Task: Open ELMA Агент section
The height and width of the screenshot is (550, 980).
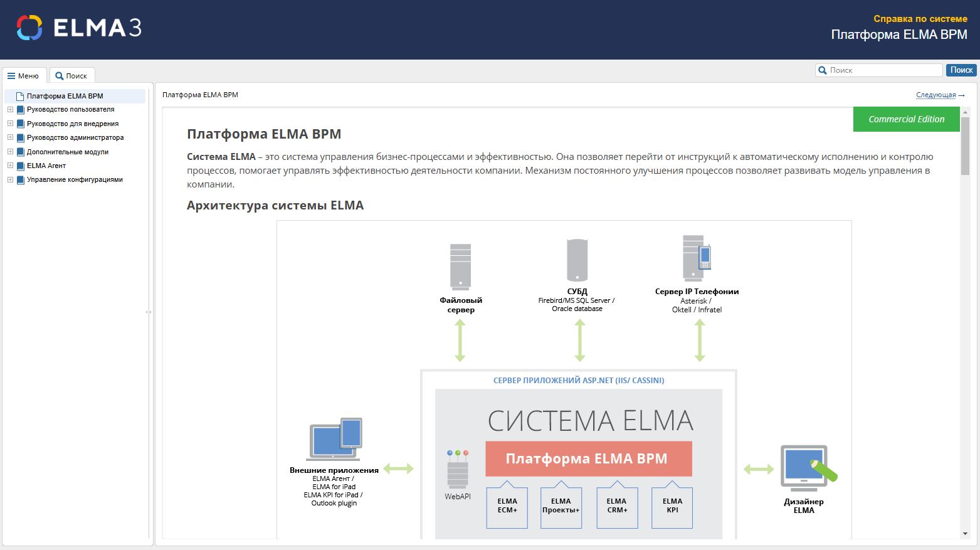Action: click(46, 166)
